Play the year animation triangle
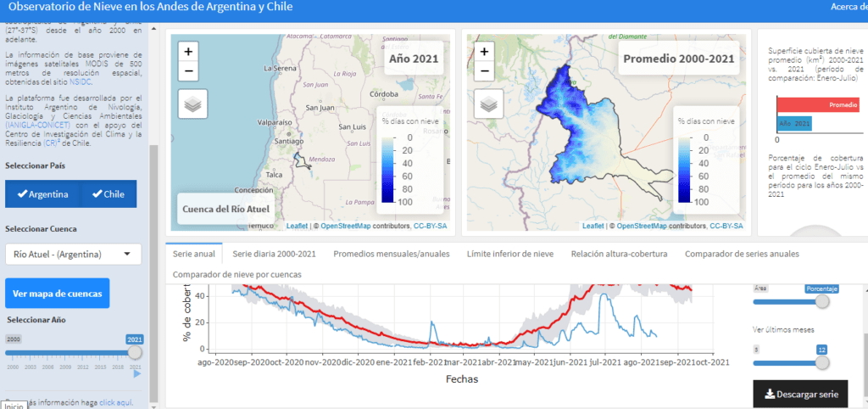868x409 pixels. tap(136, 374)
